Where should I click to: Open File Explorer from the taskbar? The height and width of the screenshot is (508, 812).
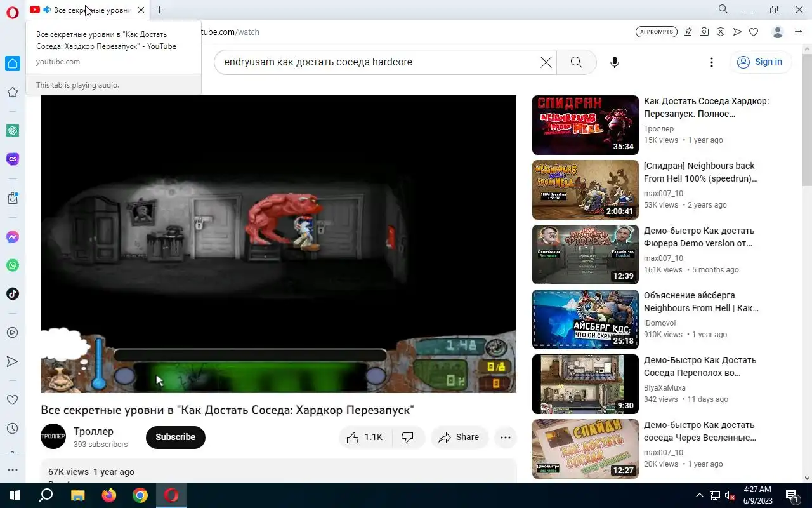point(77,495)
